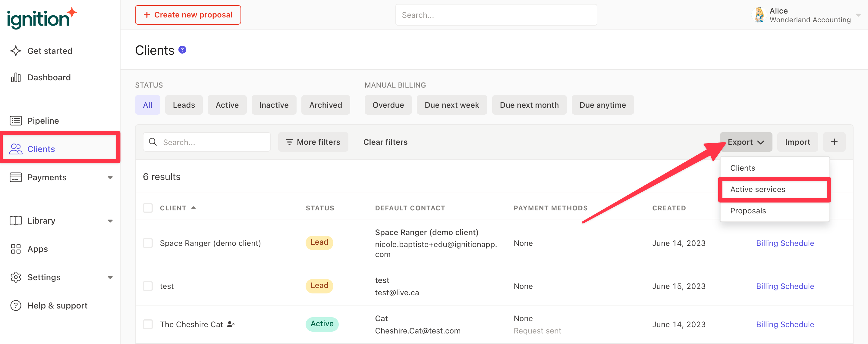Select the All status filter
Screen dimensions: 868x344
pyautogui.click(x=148, y=105)
